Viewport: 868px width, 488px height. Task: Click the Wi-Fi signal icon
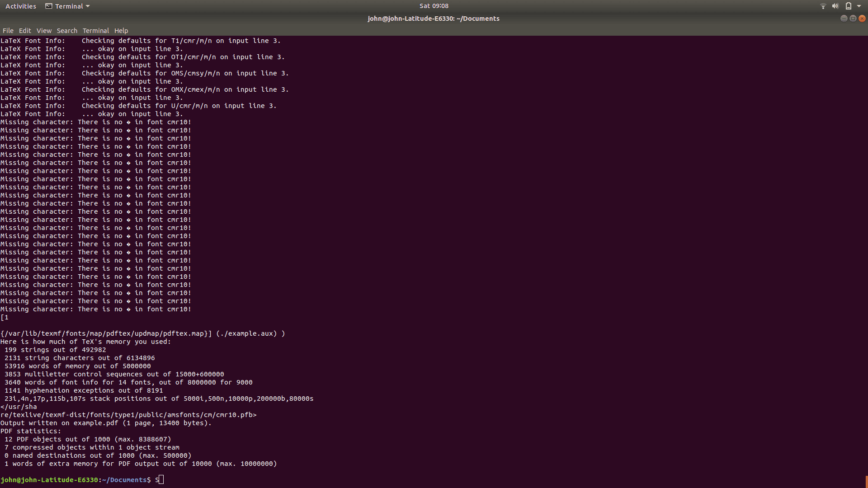[823, 6]
